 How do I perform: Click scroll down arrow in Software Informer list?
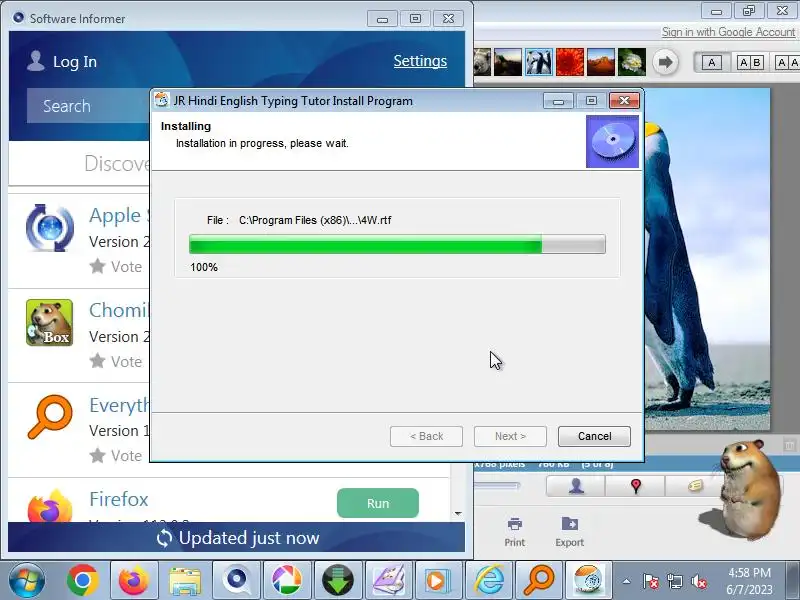pos(458,513)
